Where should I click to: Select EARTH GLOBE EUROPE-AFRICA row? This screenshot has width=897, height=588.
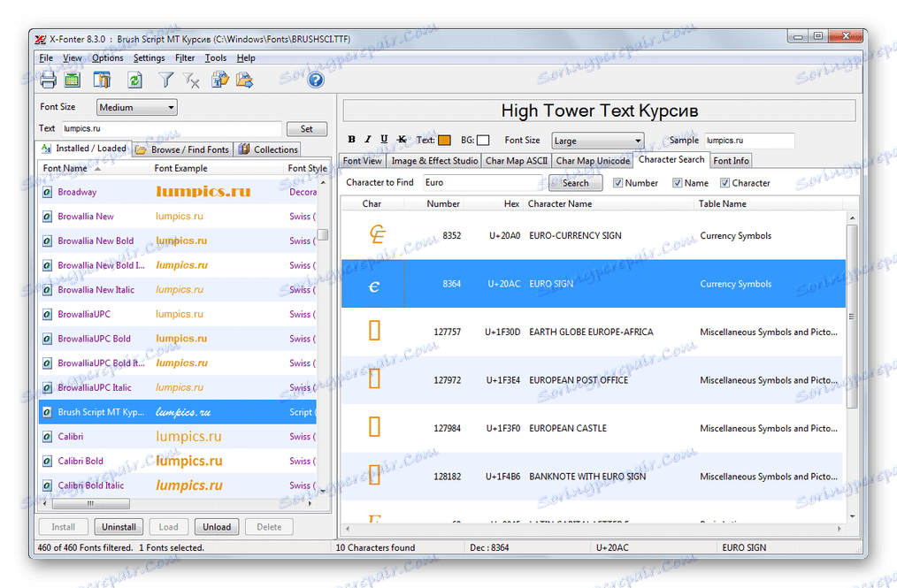click(x=593, y=332)
